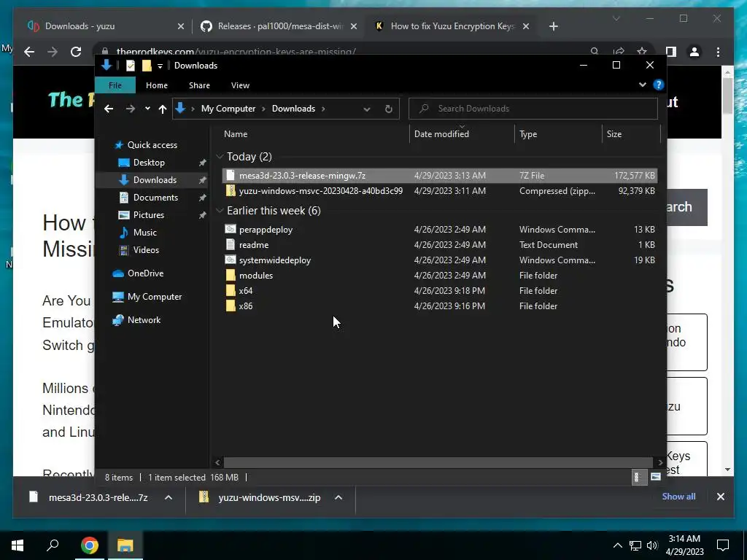Click My Computer in the address path
This screenshot has height=560, width=747.
pos(228,109)
